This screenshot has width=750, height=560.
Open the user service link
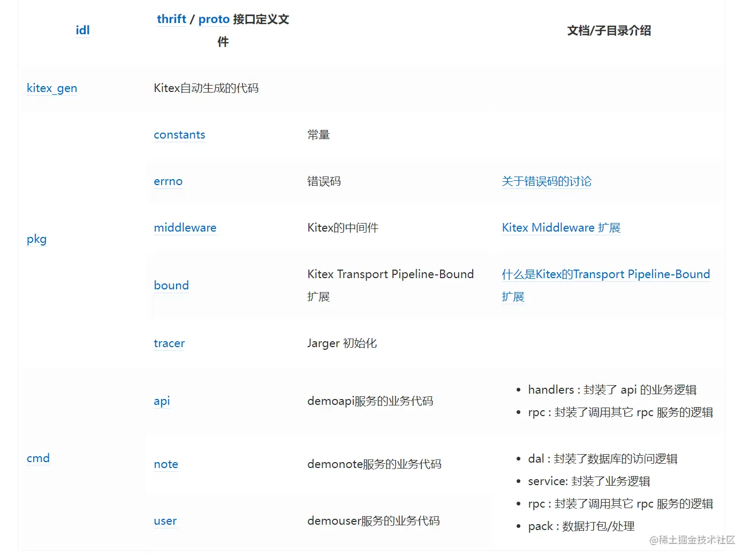[165, 521]
